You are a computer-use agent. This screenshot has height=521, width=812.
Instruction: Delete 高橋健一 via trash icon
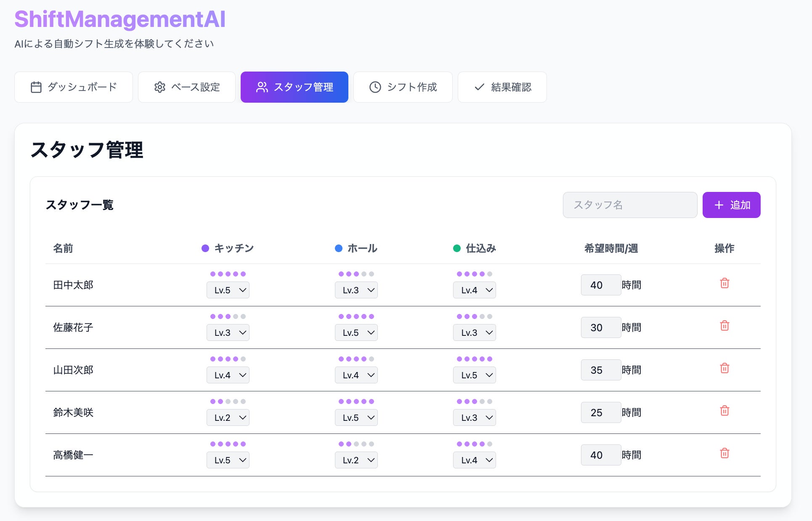click(724, 453)
